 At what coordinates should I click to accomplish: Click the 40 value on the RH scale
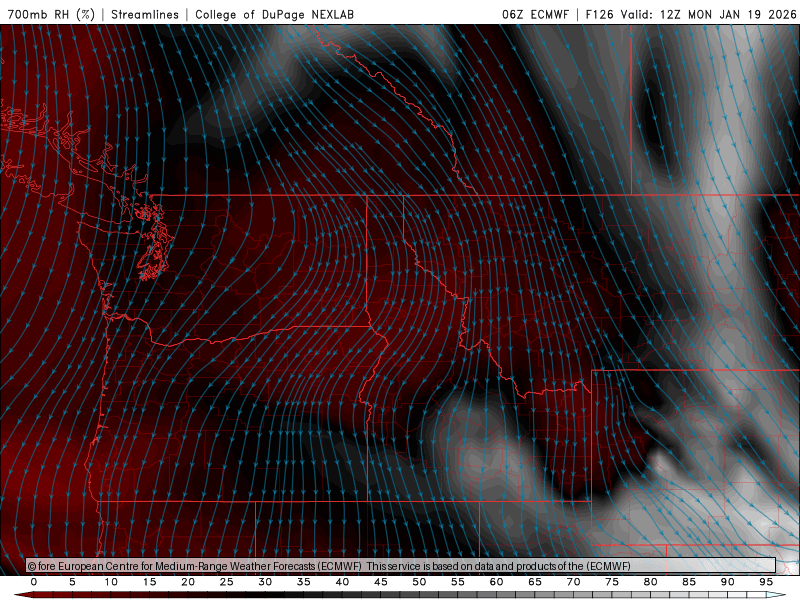coord(342,582)
